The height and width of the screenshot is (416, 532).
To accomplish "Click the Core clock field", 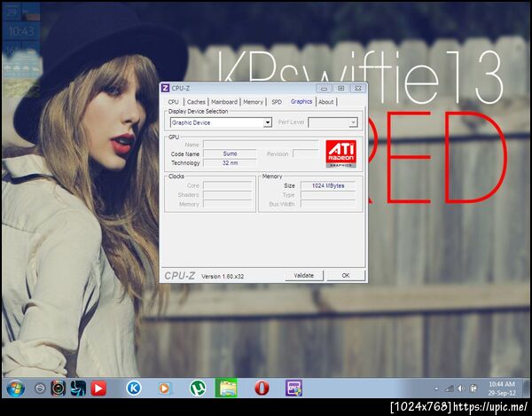I will pos(227,185).
